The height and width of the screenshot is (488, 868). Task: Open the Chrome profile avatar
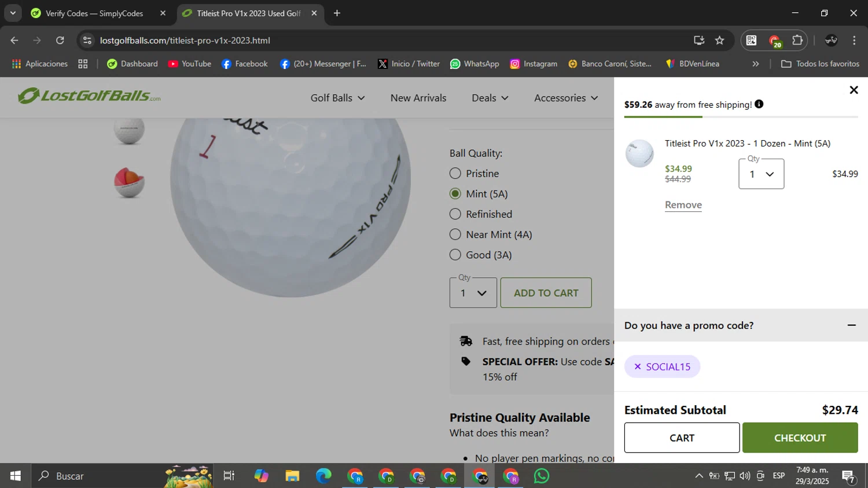(832, 40)
